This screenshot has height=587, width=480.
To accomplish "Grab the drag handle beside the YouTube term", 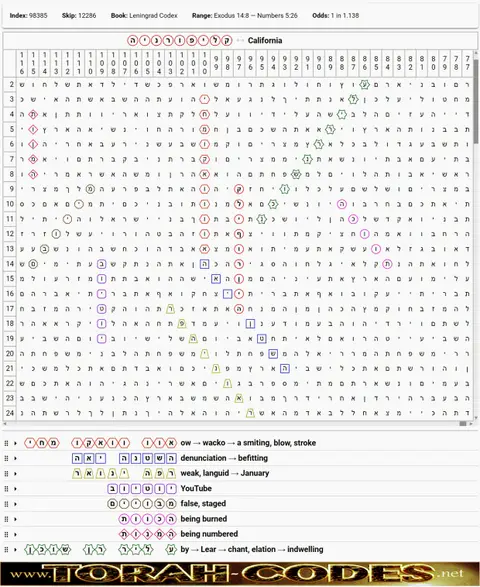I will point(6,489).
